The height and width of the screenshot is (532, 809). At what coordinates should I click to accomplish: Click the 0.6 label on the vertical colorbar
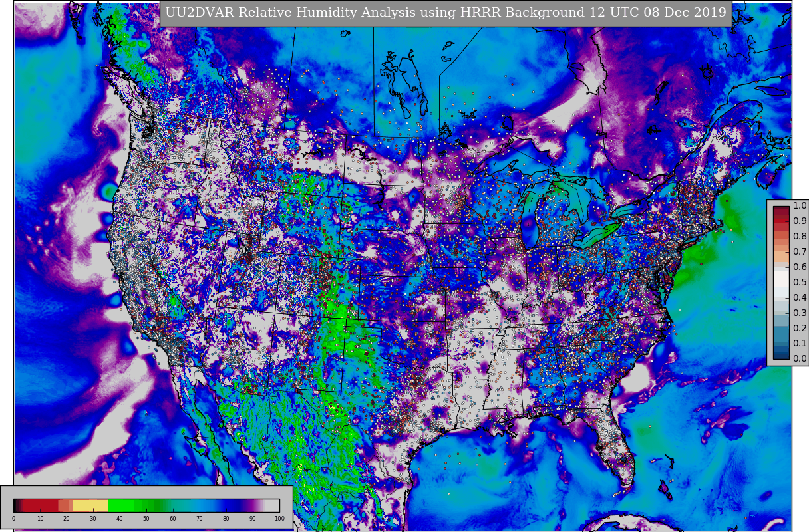(800, 267)
